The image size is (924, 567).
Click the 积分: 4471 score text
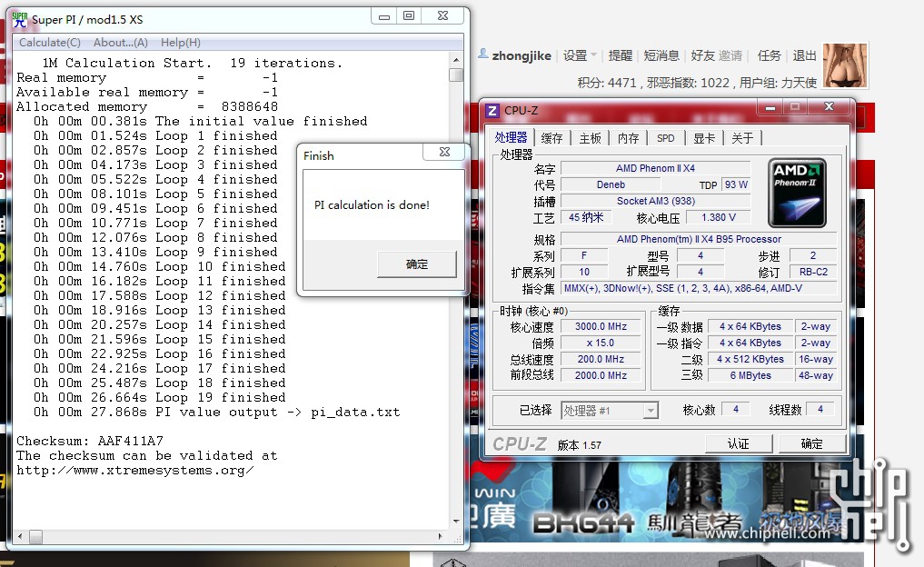coord(607,83)
